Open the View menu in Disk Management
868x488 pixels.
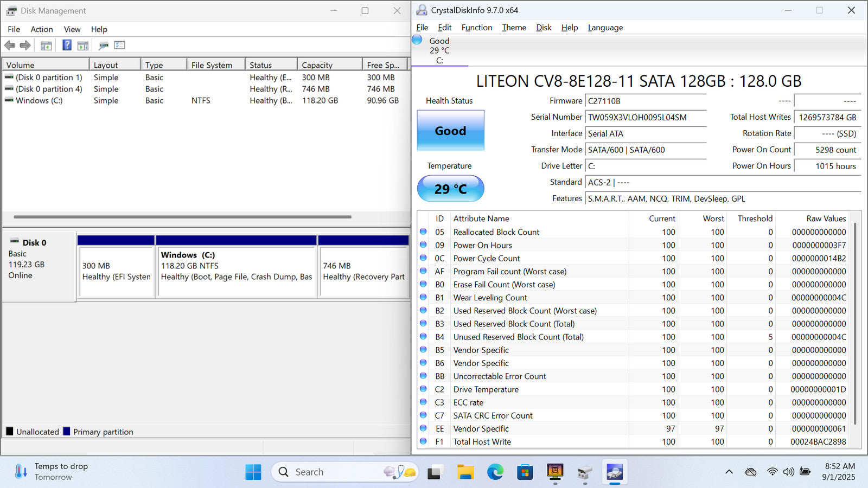72,29
